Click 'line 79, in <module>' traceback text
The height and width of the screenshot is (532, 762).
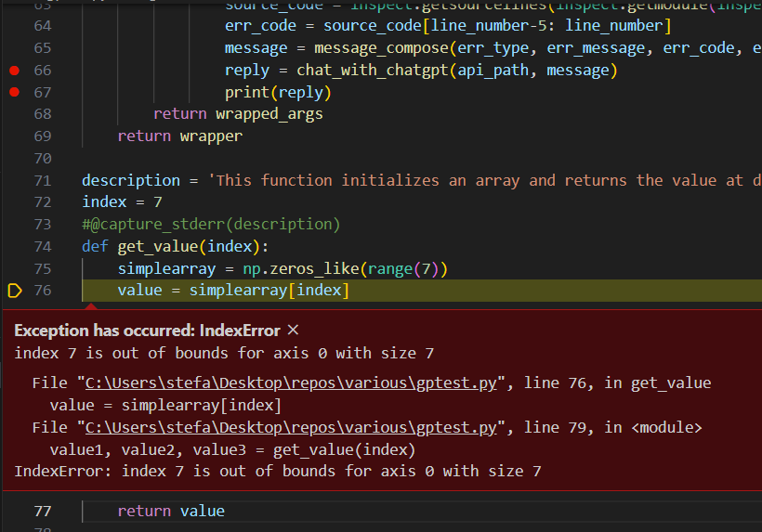point(612,428)
